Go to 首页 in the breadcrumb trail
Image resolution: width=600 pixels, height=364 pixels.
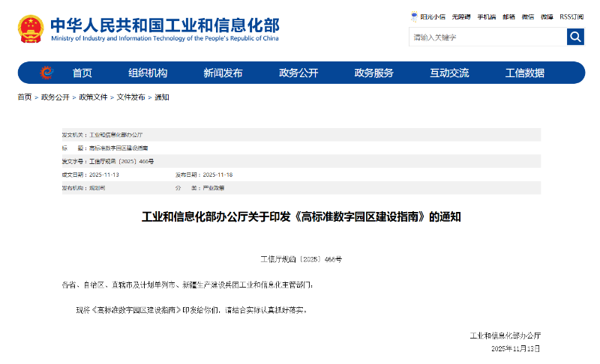25,97
